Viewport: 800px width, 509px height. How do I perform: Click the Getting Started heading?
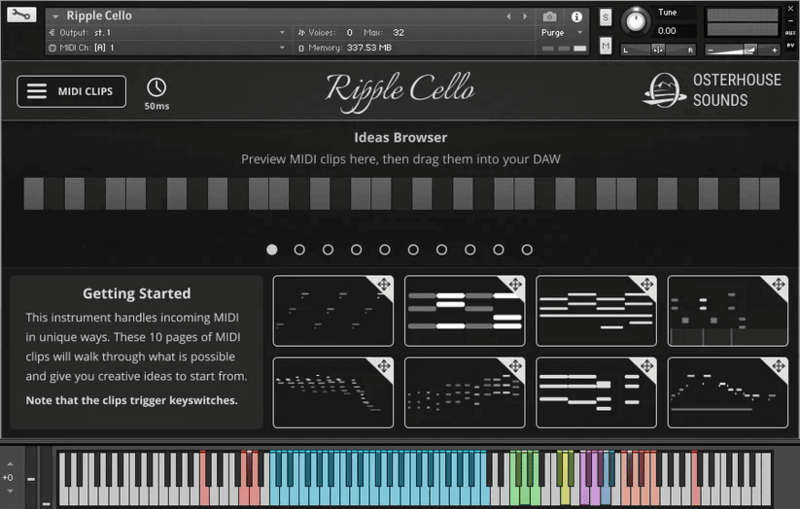tap(137, 293)
